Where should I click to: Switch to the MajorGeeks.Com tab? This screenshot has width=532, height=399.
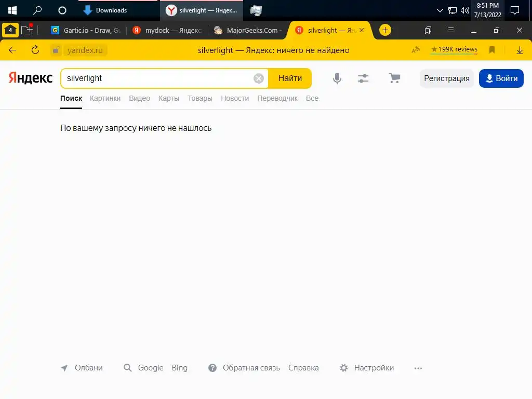click(x=248, y=30)
